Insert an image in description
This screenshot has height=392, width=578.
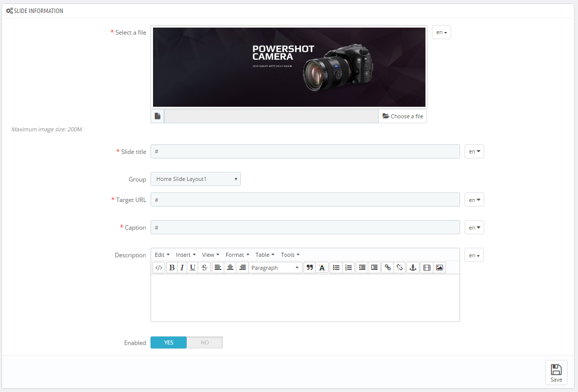pos(440,268)
